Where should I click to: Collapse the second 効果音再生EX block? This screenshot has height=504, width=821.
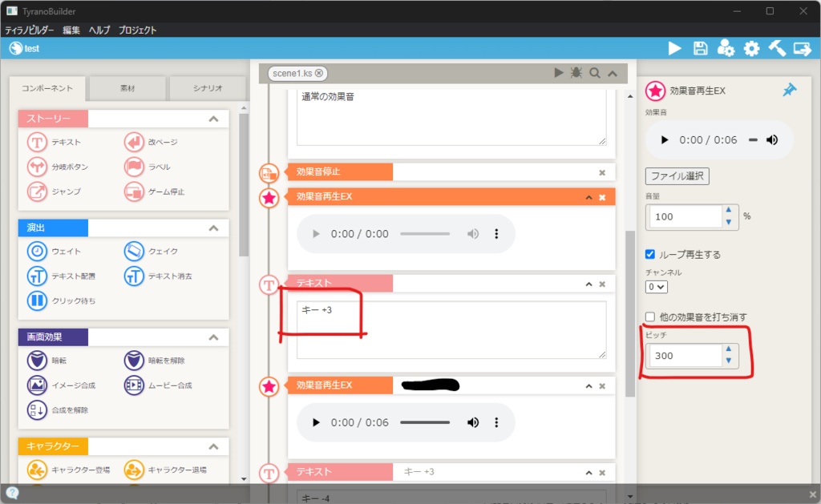589,386
